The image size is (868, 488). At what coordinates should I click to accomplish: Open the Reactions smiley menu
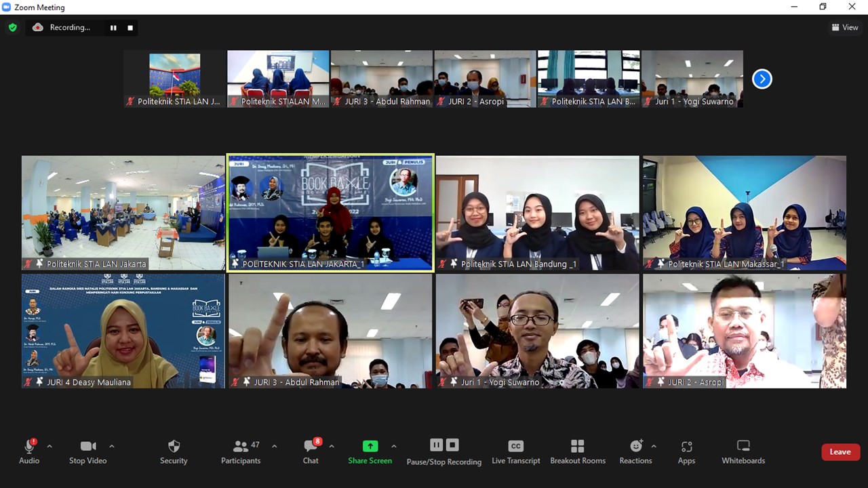point(635,451)
